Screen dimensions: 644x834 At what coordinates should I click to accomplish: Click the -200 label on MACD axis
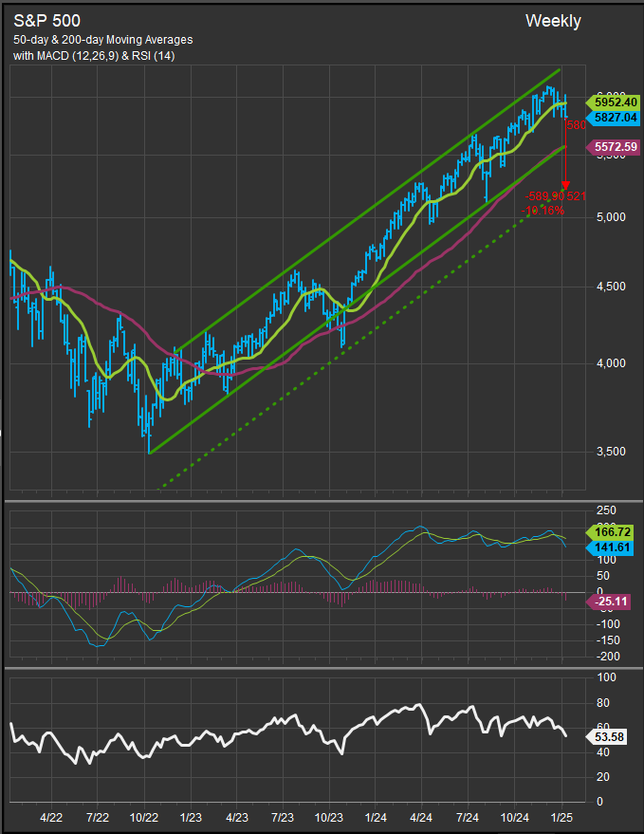point(607,657)
